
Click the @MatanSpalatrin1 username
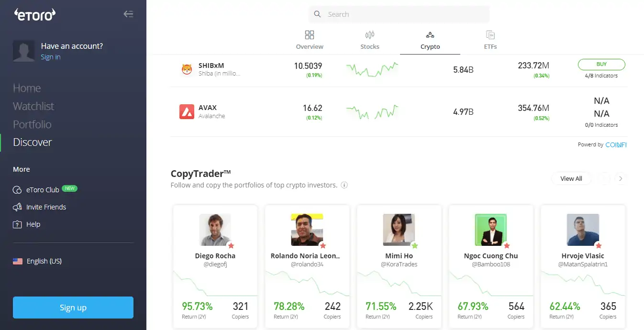coord(583,264)
